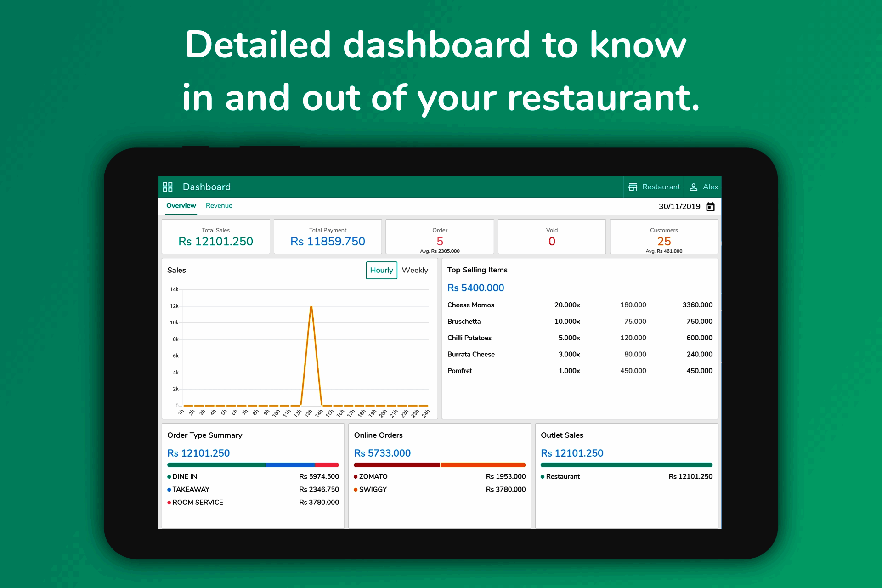Switch to the Revenue tab
The image size is (882, 588).
point(219,205)
